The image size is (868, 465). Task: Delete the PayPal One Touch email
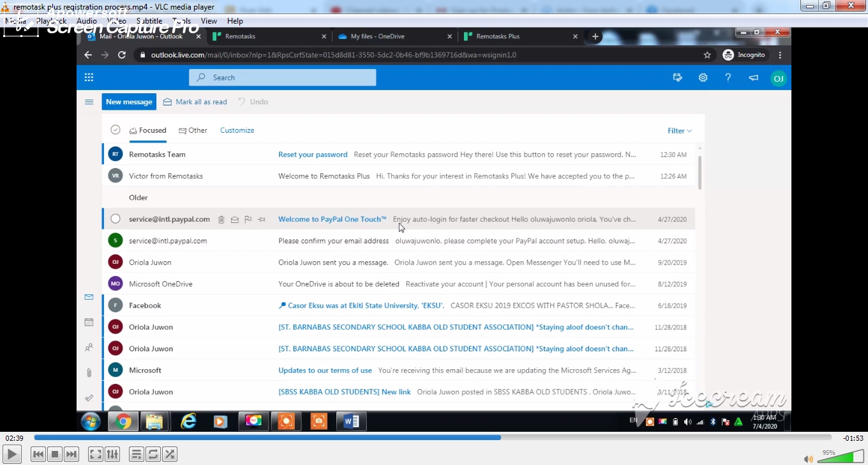[x=221, y=219]
